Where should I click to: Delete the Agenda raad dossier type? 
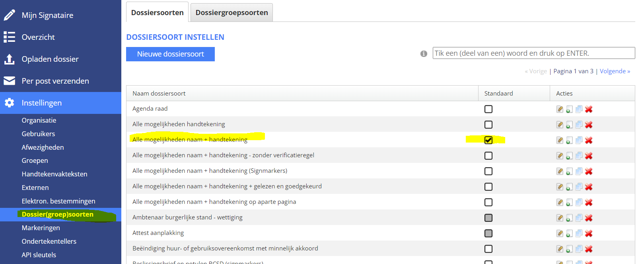tap(589, 109)
